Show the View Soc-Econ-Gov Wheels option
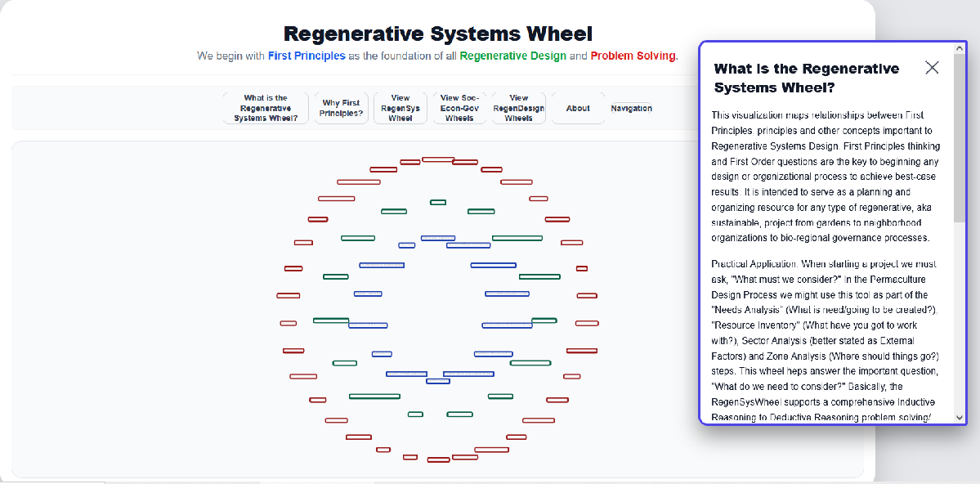 click(459, 108)
